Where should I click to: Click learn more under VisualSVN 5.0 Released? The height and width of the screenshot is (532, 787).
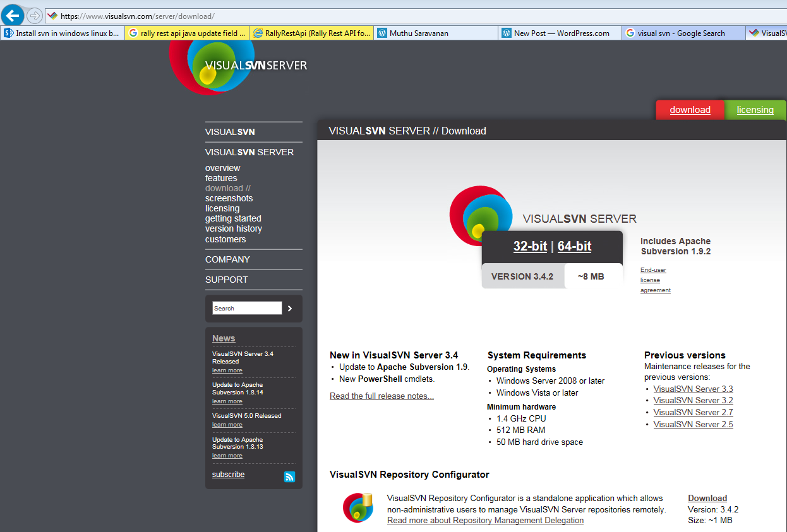227,425
